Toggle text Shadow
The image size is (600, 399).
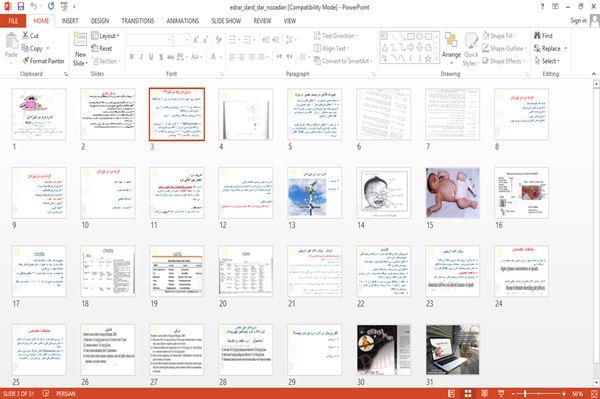click(161, 57)
